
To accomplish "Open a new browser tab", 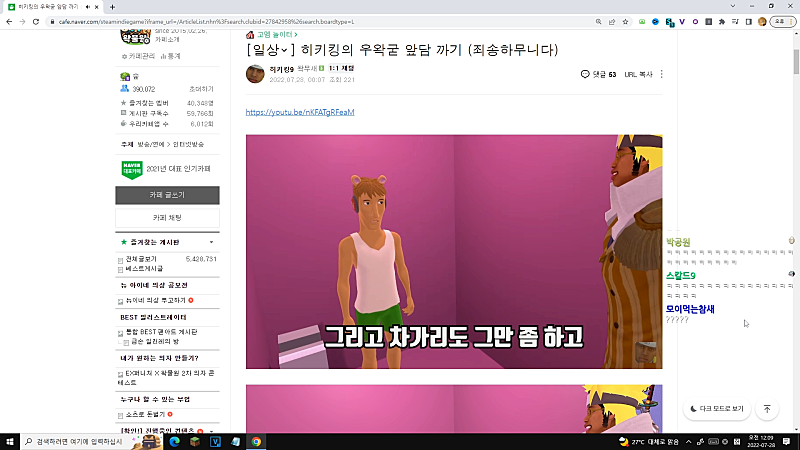I will click(112, 7).
